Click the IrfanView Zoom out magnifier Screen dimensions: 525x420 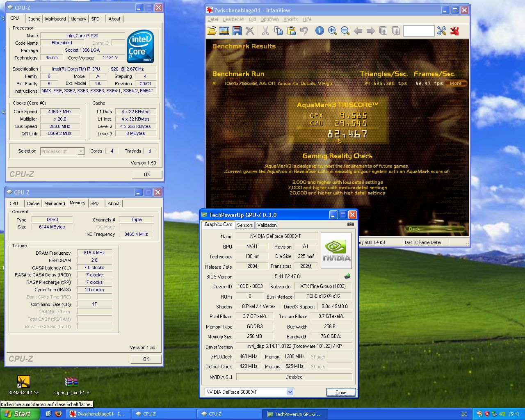345,31
